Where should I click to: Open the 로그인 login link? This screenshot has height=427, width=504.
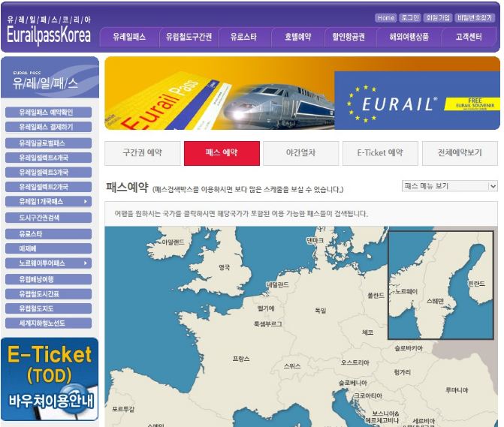pos(410,18)
